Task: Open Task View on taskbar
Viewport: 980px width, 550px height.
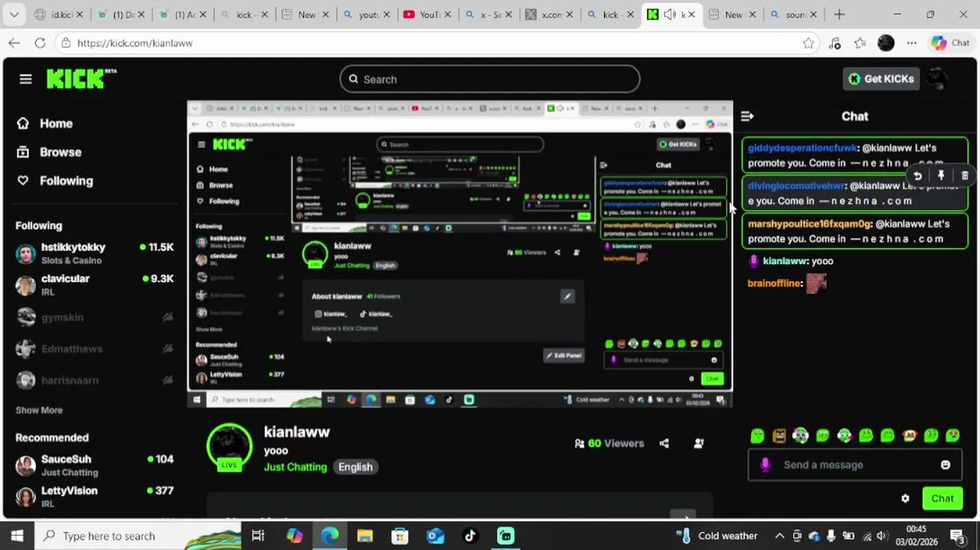Action: point(258,535)
